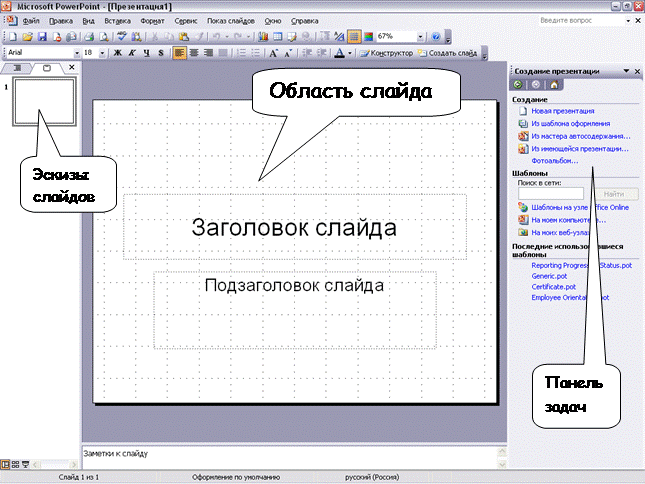
Task: Increase font size with large A icon
Action: (x=274, y=53)
